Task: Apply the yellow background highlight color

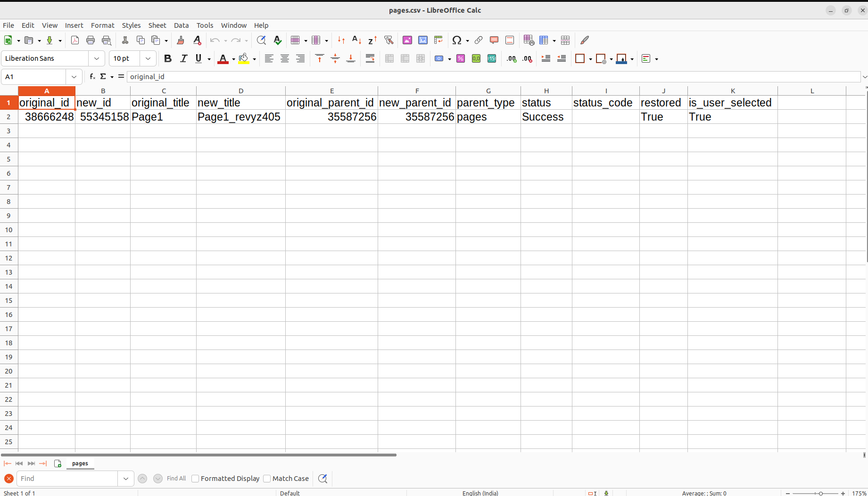Action: click(244, 58)
